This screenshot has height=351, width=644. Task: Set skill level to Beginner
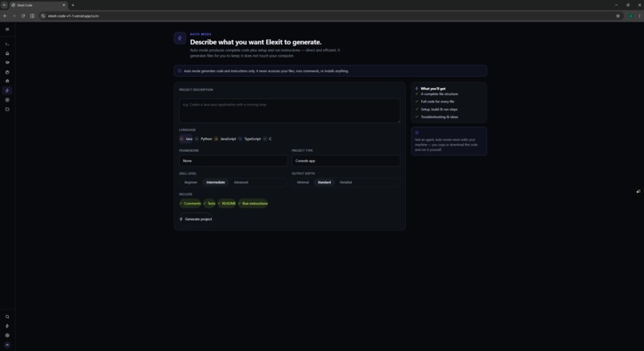(x=191, y=182)
